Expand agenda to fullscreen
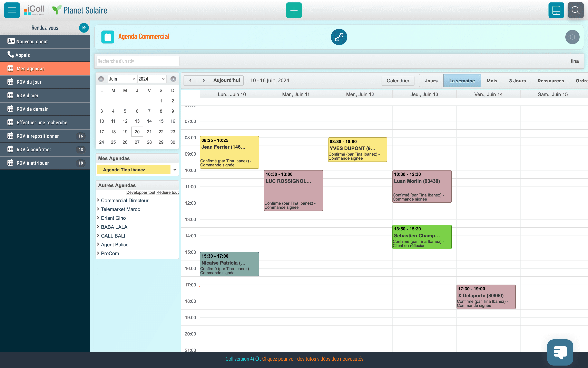 (339, 37)
